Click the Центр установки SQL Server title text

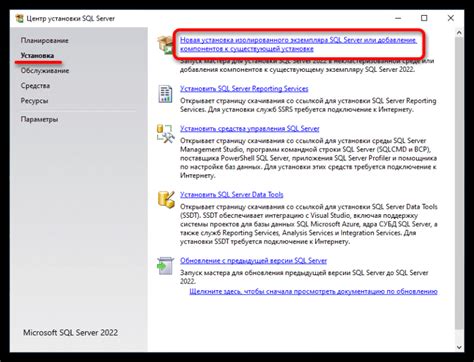71,19
